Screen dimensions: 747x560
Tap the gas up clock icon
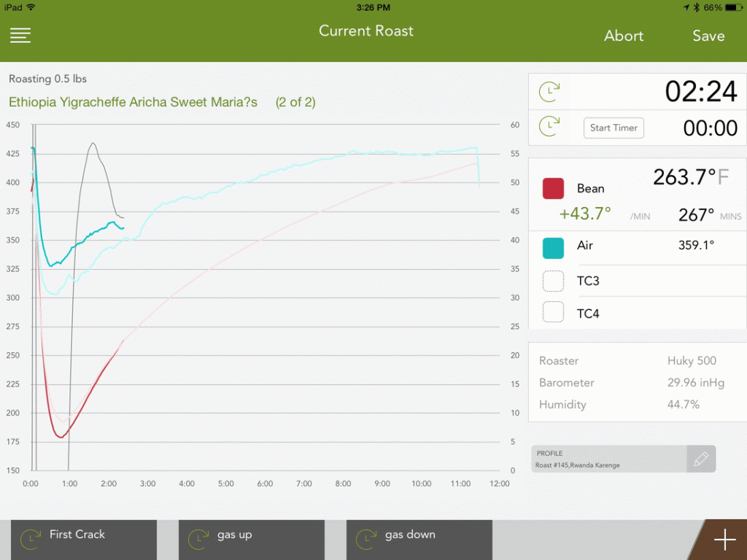coord(198,538)
